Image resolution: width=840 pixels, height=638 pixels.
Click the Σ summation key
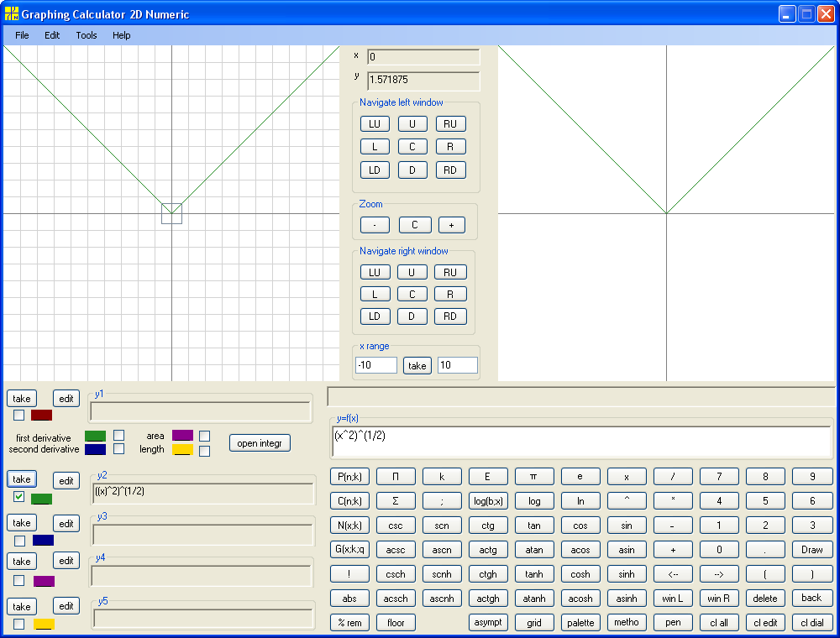[396, 501]
